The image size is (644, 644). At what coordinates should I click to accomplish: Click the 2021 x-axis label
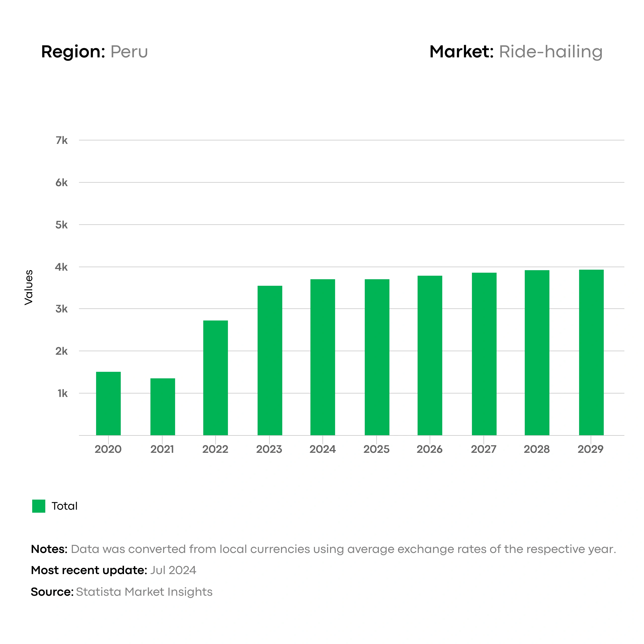(162, 449)
